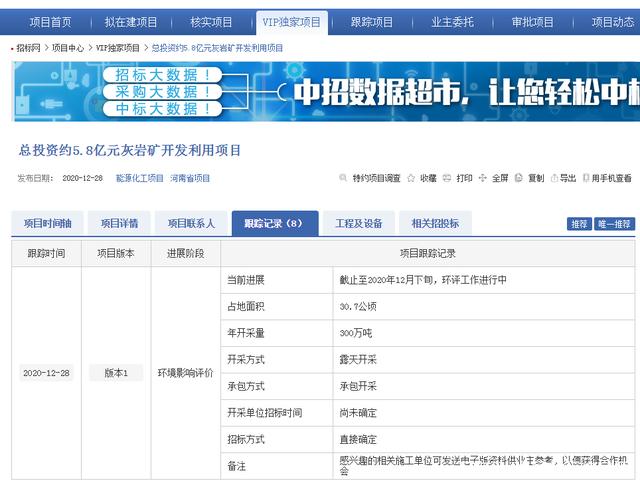The width and height of the screenshot is (640, 487).
Task: Click 招标大数据 pill in banner
Action: click(162, 75)
